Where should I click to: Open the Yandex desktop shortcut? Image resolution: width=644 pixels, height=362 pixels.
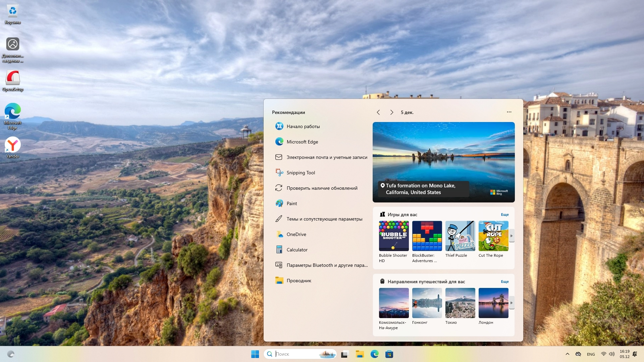[x=13, y=147]
